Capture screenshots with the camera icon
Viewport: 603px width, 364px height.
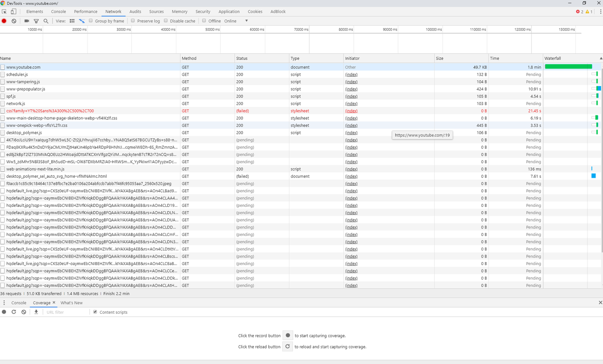click(x=27, y=21)
